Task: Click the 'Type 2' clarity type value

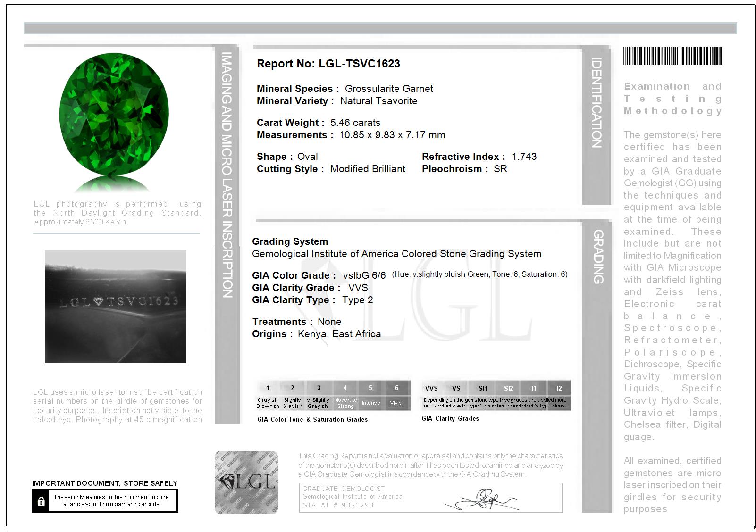Action: point(358,300)
